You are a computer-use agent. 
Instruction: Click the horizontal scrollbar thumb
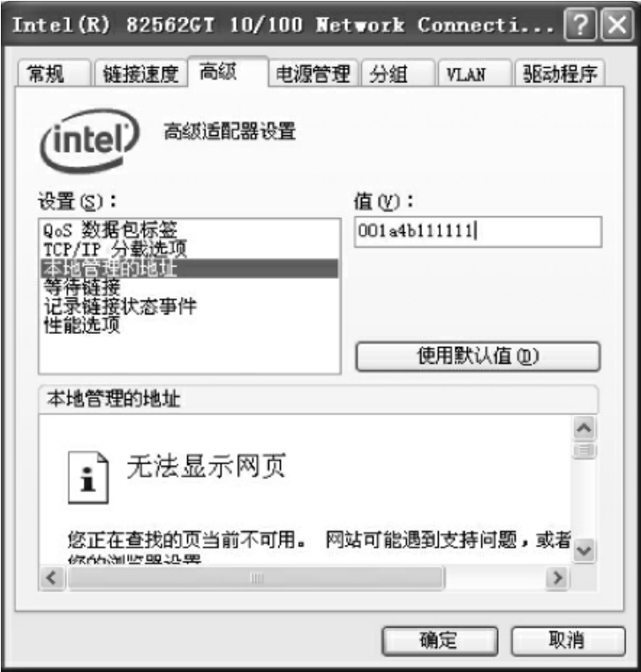point(256,578)
